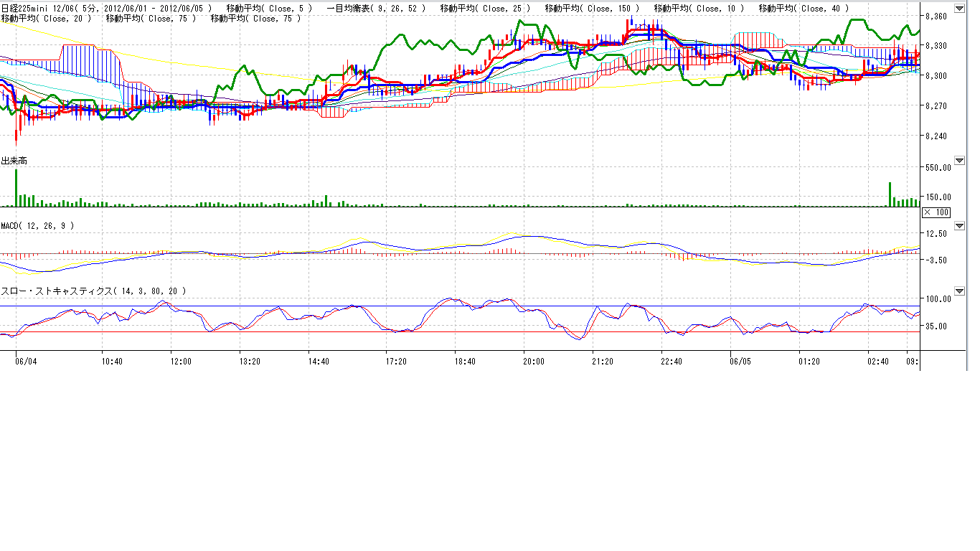Select the スロー・ストキャスティクス panel label

click(x=94, y=291)
